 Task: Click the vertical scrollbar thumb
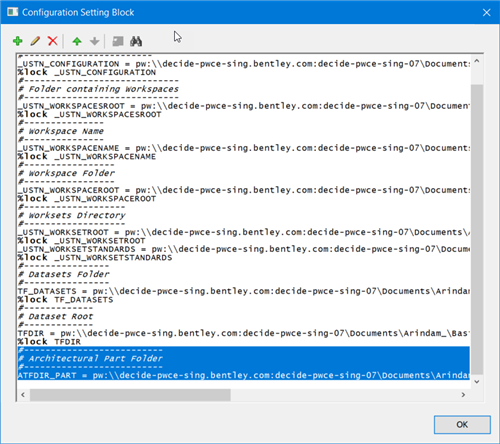[477, 229]
